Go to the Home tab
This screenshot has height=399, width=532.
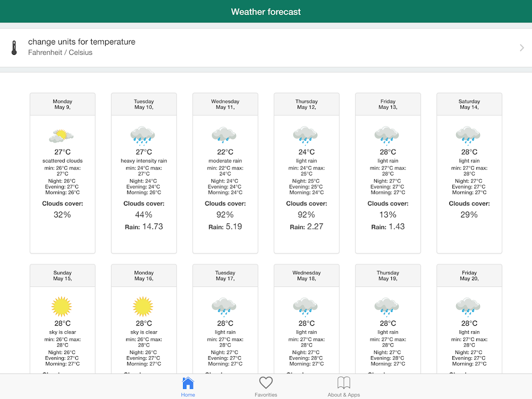tap(188, 387)
